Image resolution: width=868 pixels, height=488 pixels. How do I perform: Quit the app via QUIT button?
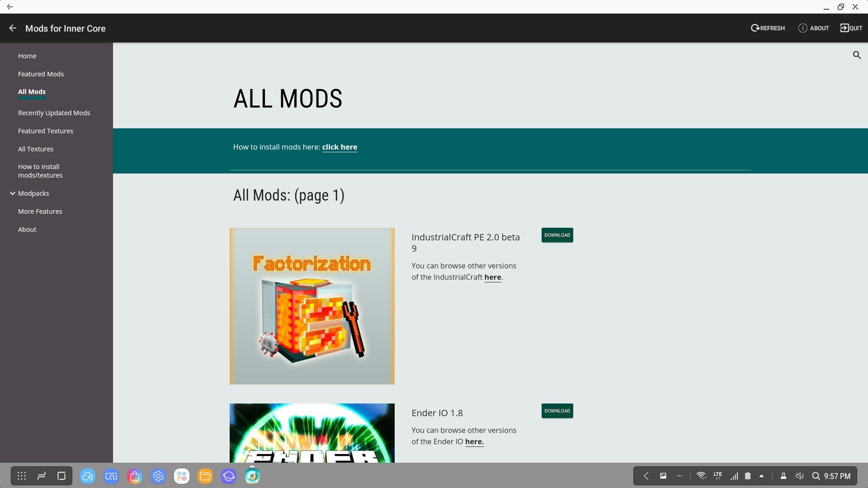pos(851,28)
